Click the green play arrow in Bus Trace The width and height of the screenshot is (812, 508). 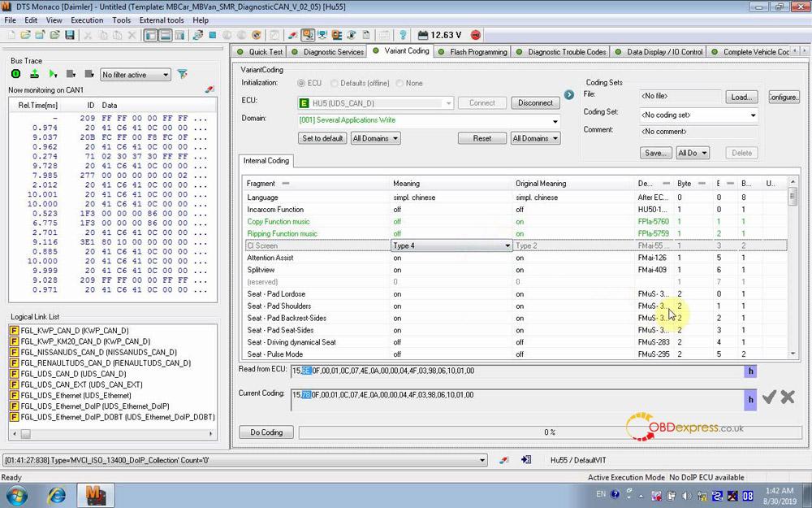[x=52, y=74]
